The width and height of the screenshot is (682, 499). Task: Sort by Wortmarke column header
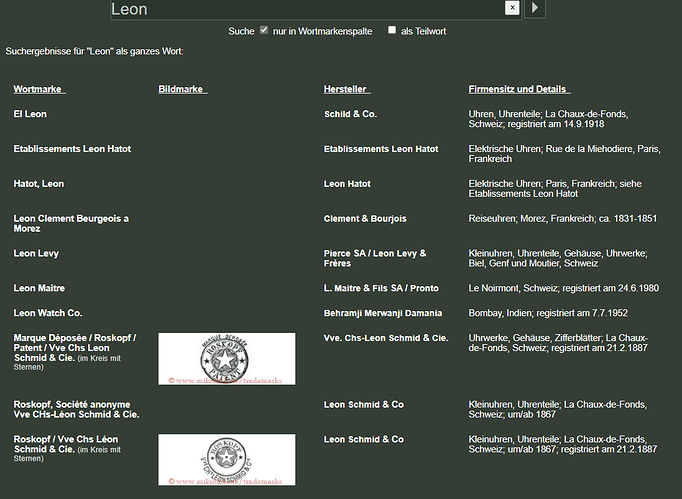click(x=39, y=89)
